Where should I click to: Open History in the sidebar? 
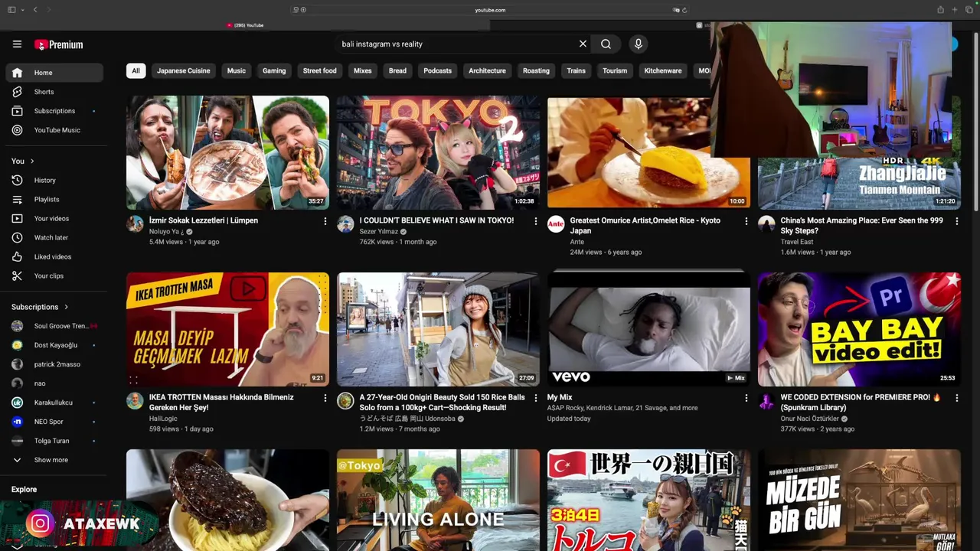(x=54, y=181)
